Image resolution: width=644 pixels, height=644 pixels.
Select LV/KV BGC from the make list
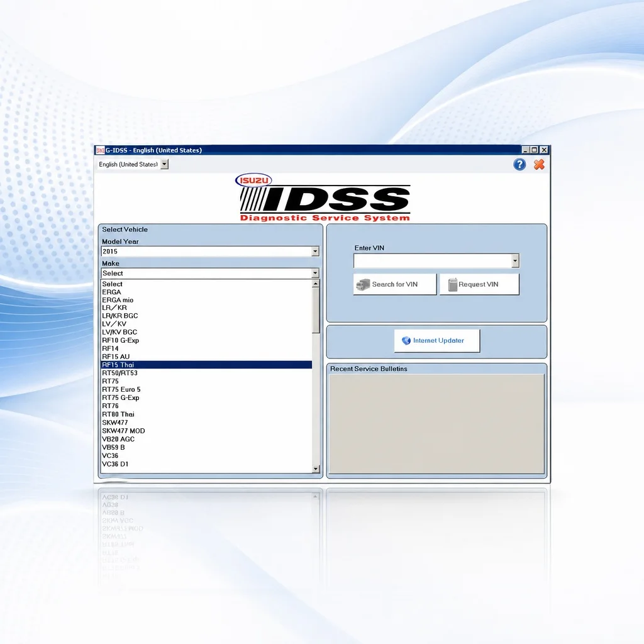206,332
